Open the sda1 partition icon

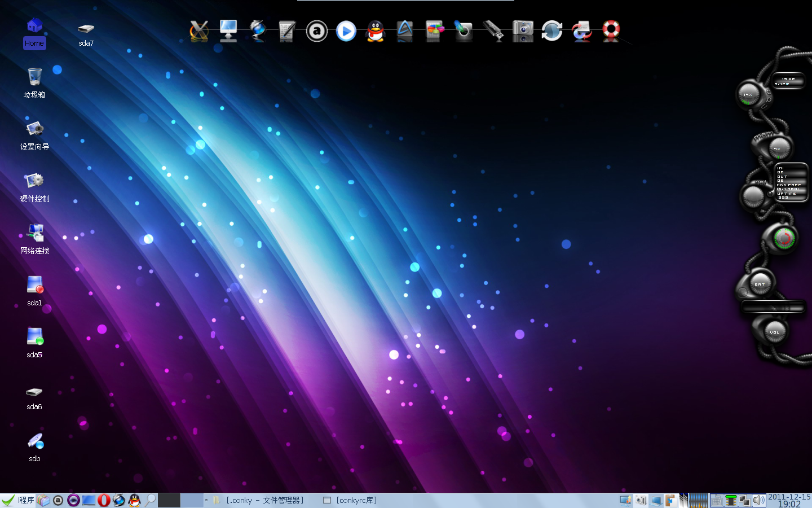point(34,291)
